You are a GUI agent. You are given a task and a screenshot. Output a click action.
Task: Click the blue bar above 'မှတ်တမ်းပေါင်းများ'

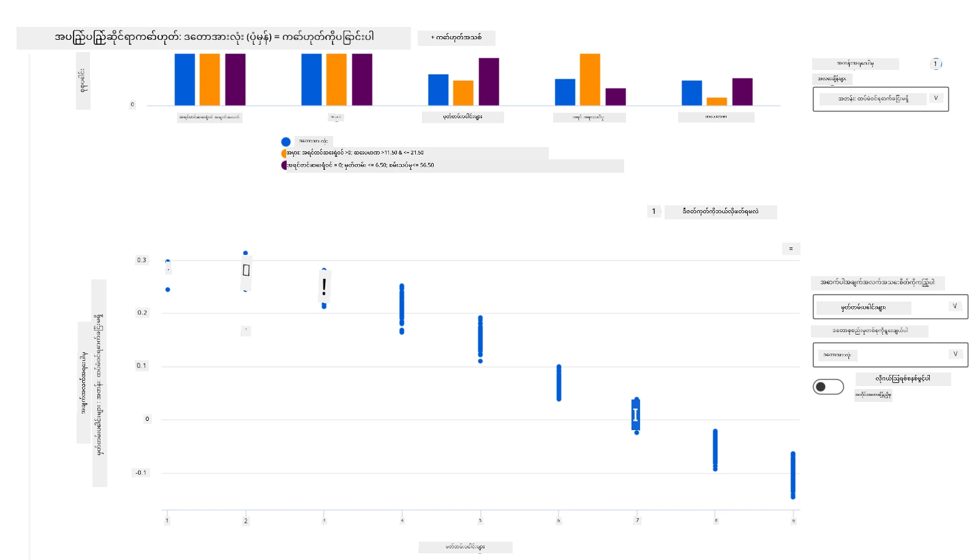tap(438, 90)
